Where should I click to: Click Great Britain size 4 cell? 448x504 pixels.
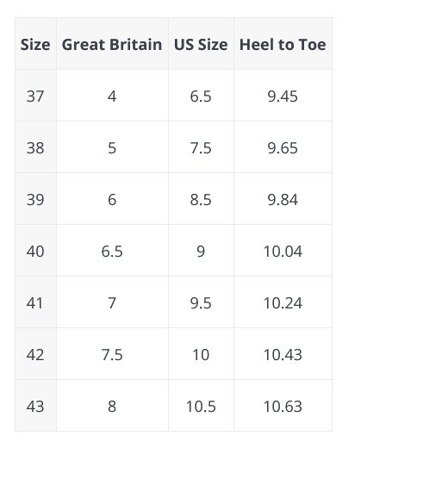tap(112, 96)
